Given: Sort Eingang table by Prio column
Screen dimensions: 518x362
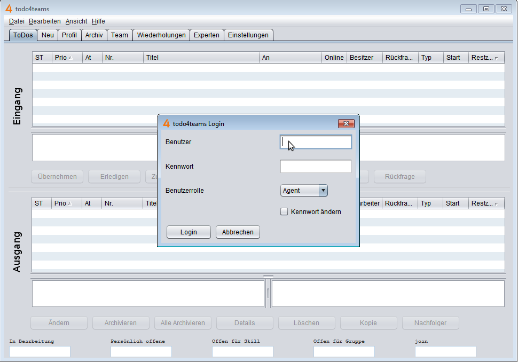Looking at the screenshot, I should pyautogui.click(x=67, y=58).
